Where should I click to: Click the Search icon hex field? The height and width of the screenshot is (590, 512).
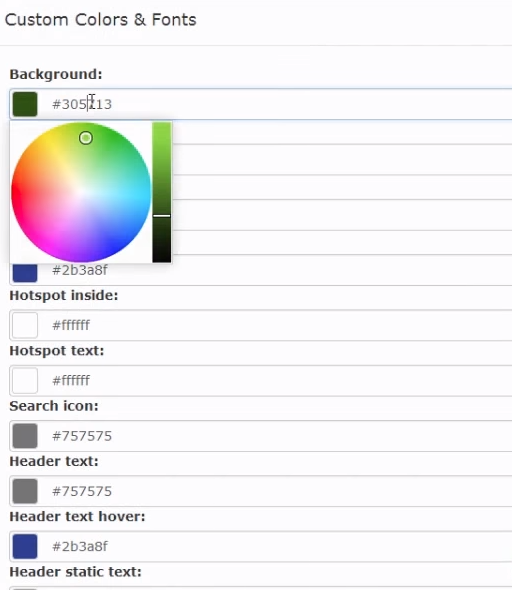[x=261, y=436]
